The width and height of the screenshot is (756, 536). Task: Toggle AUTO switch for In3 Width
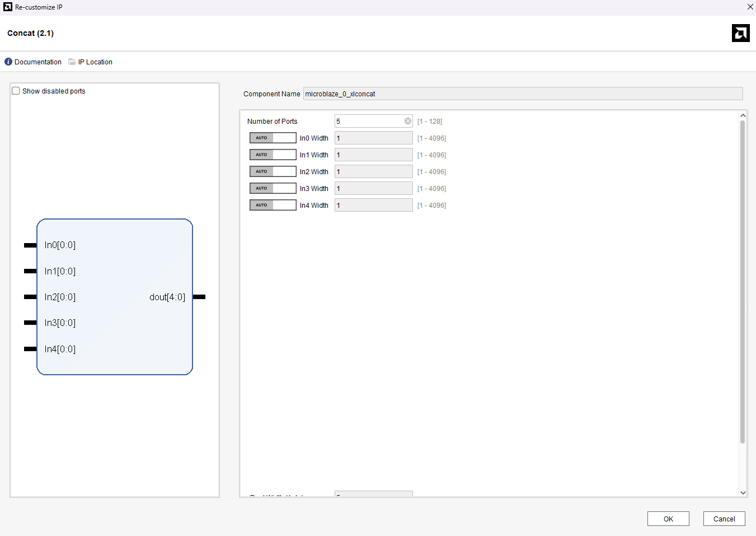coord(273,188)
